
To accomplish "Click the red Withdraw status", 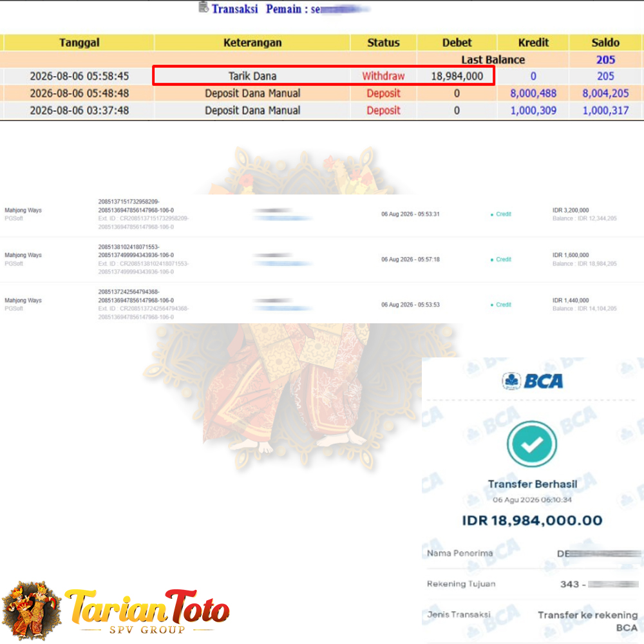I will tap(383, 76).
